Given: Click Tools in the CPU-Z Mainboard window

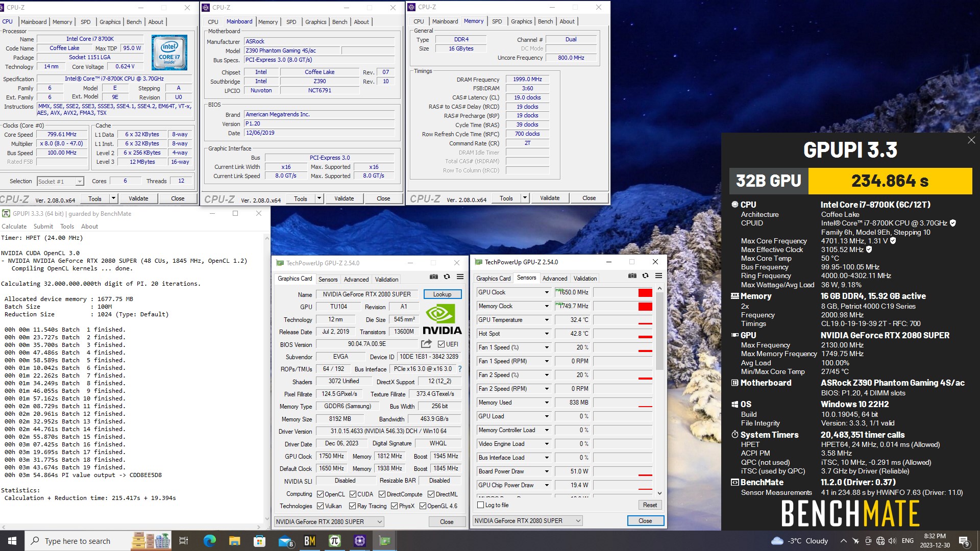Looking at the screenshot, I should (301, 198).
